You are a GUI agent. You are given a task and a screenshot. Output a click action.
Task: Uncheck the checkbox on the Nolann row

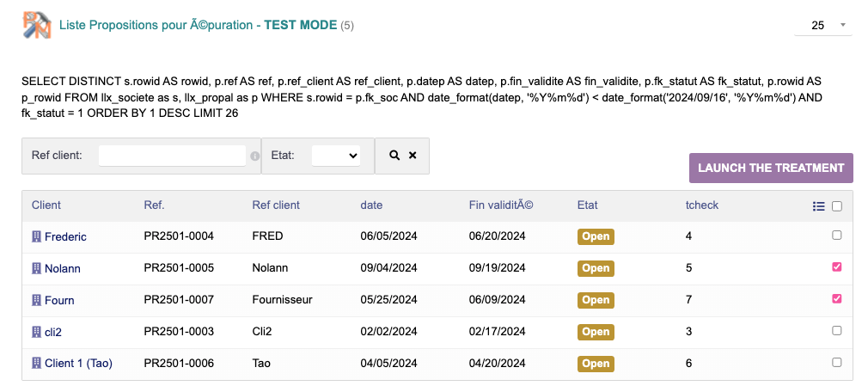coord(837,267)
